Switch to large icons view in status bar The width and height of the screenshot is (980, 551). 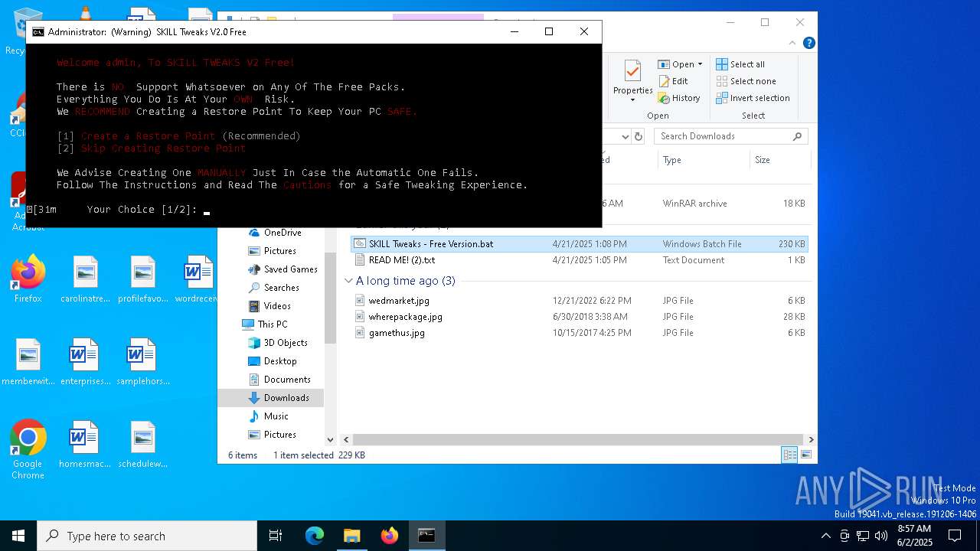coord(805,455)
